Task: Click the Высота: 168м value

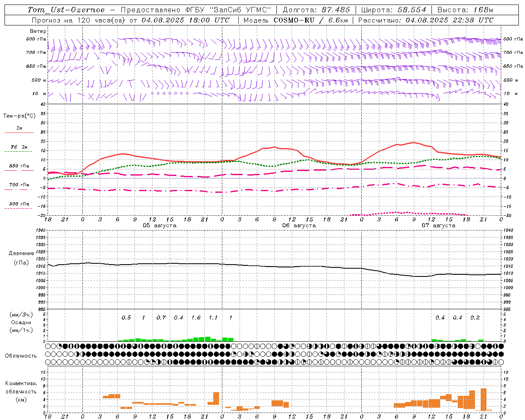Action: 466,9
